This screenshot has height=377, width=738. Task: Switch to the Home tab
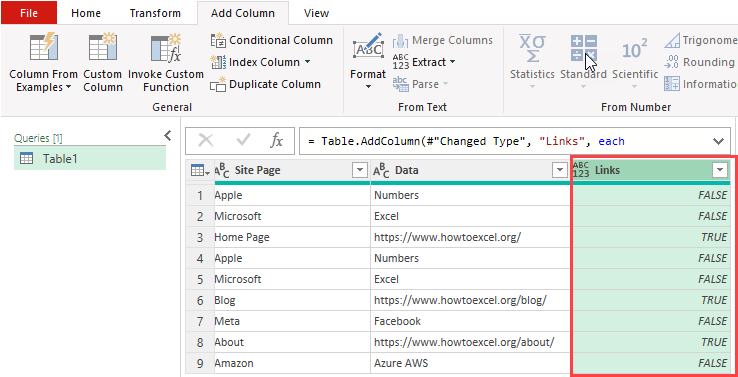86,13
